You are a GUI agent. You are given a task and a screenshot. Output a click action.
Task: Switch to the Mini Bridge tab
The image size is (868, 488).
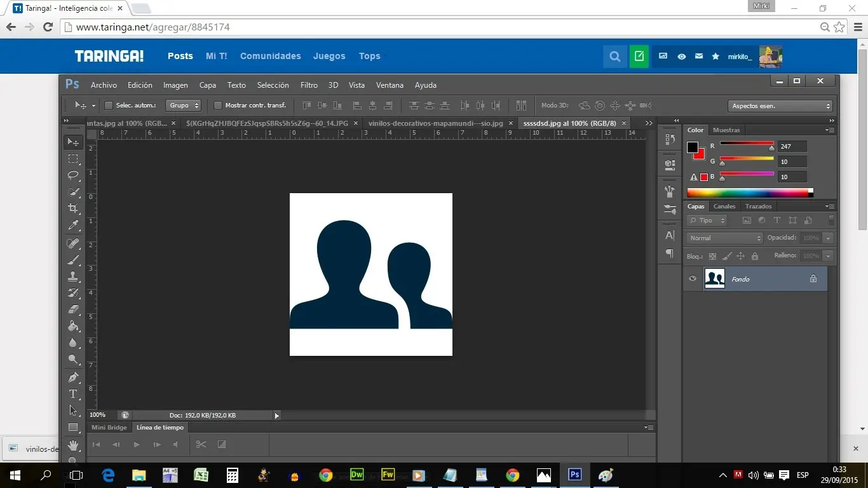[109, 428]
